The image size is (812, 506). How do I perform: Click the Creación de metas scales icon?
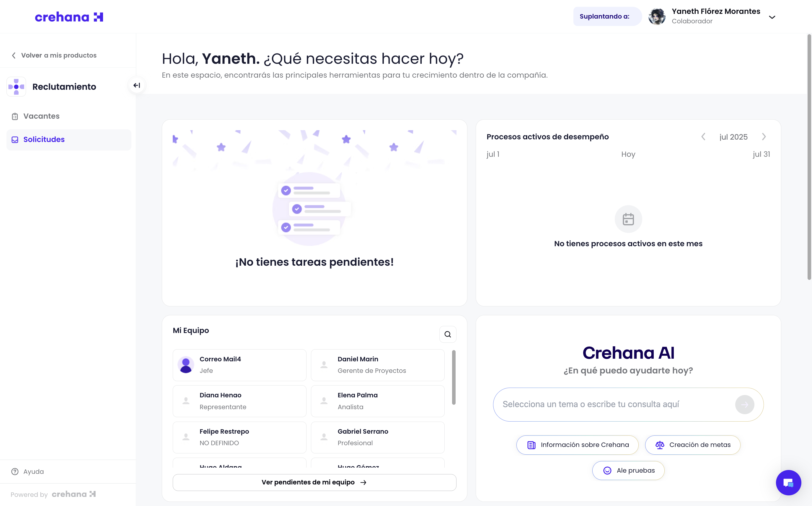point(660,445)
